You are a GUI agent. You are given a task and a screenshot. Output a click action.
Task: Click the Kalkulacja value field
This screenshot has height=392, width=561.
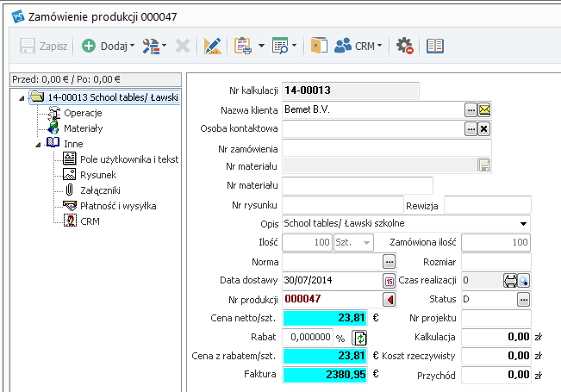point(496,337)
